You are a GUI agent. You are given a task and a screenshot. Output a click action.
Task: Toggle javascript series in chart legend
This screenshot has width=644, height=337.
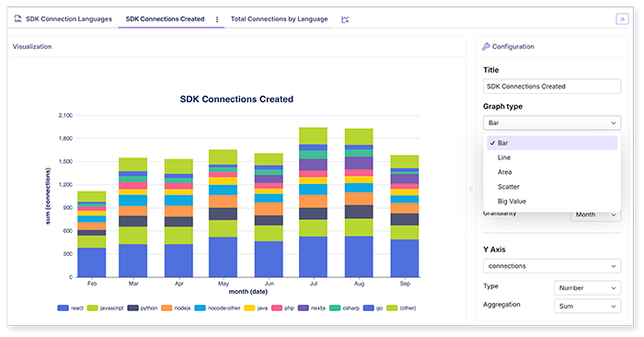pos(105,308)
